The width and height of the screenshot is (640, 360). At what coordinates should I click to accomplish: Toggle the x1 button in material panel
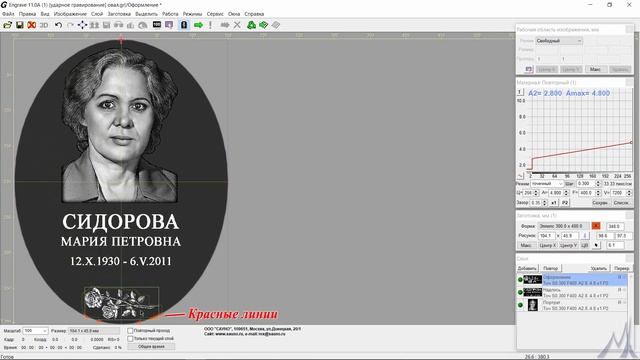click(554, 202)
